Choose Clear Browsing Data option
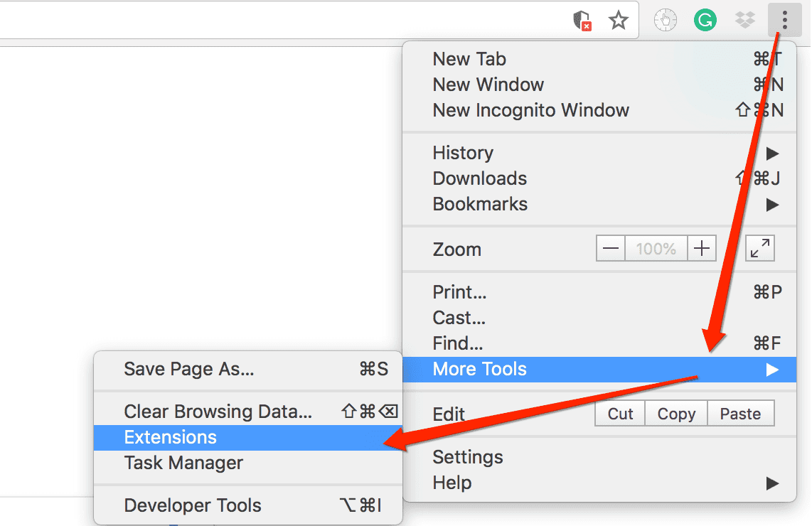 (x=218, y=412)
